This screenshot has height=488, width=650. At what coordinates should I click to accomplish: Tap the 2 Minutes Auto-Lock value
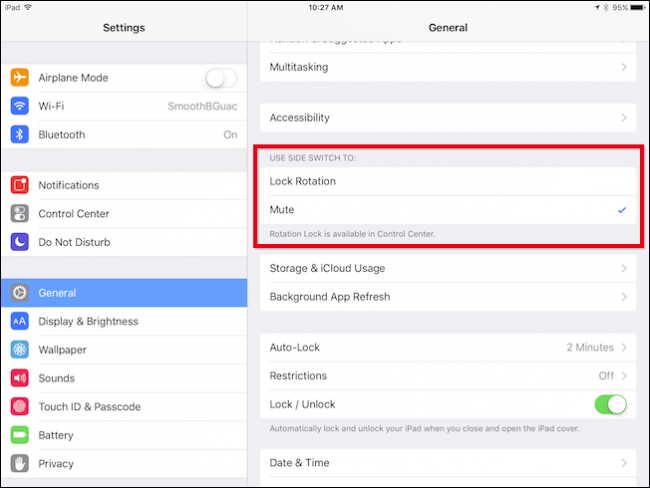(x=590, y=347)
